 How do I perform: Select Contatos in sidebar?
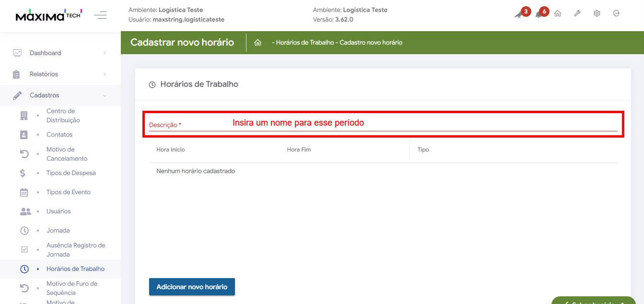click(x=59, y=135)
